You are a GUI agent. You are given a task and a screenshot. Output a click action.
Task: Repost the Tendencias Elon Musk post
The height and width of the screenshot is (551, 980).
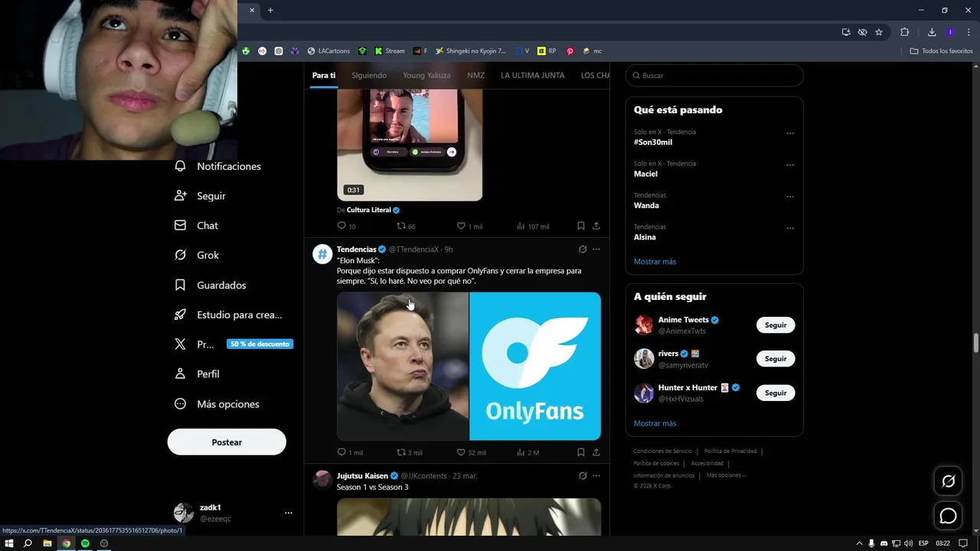[x=401, y=452]
